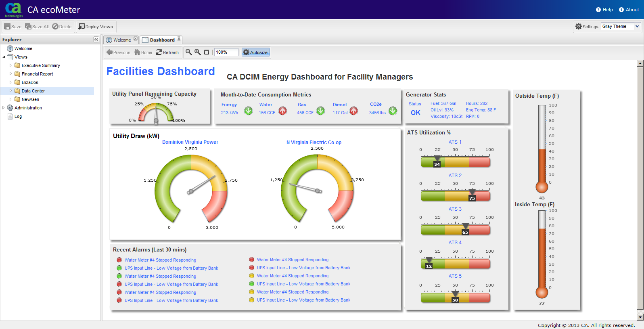Screen dimensions: 644x329
Task: Click the ATS 2 slider marker 75
Action: coord(472,195)
